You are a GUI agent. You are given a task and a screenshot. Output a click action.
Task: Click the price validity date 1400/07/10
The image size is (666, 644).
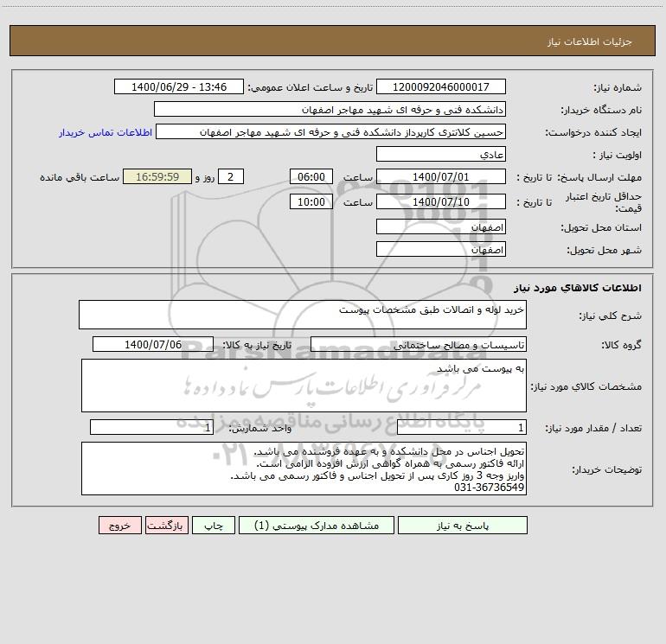tap(441, 201)
